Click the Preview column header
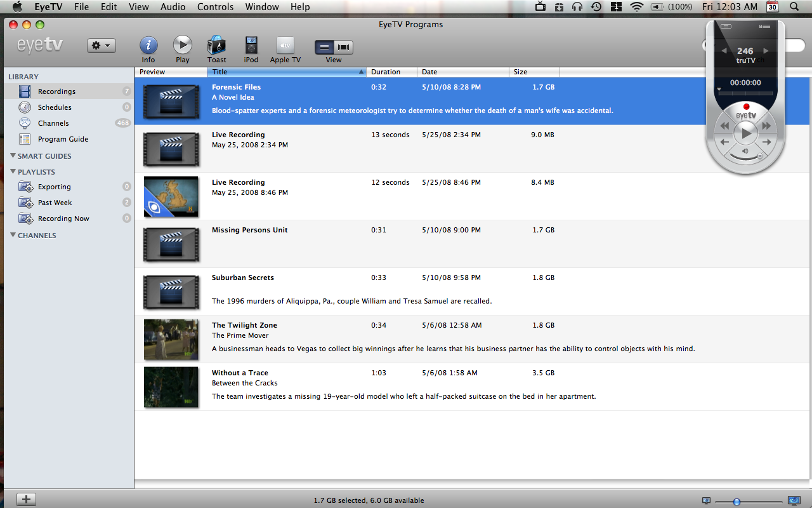The width and height of the screenshot is (812, 508). click(171, 72)
